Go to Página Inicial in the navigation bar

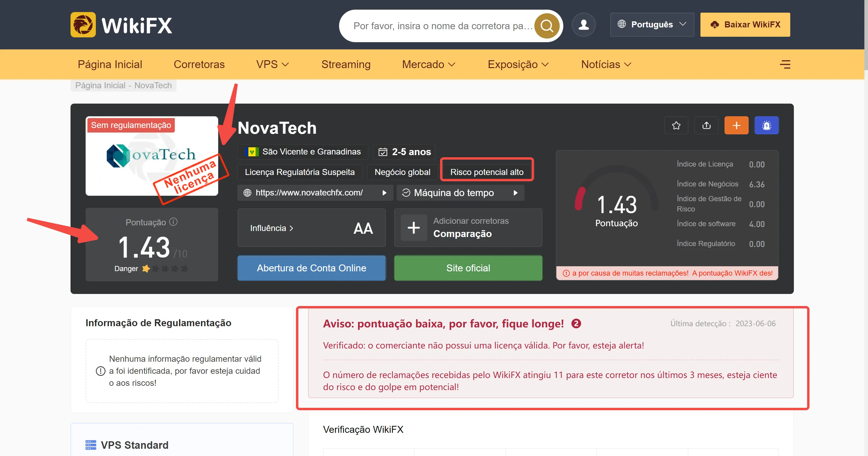click(110, 64)
